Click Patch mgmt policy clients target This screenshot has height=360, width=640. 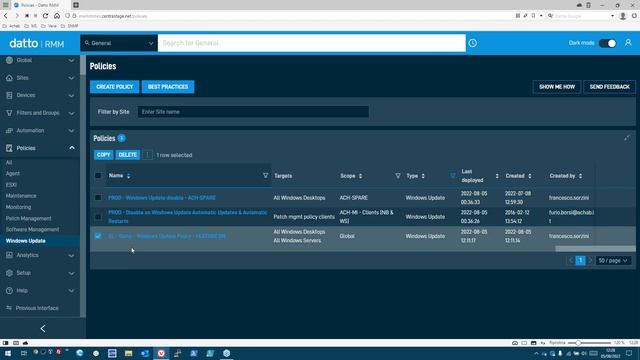pos(304,217)
